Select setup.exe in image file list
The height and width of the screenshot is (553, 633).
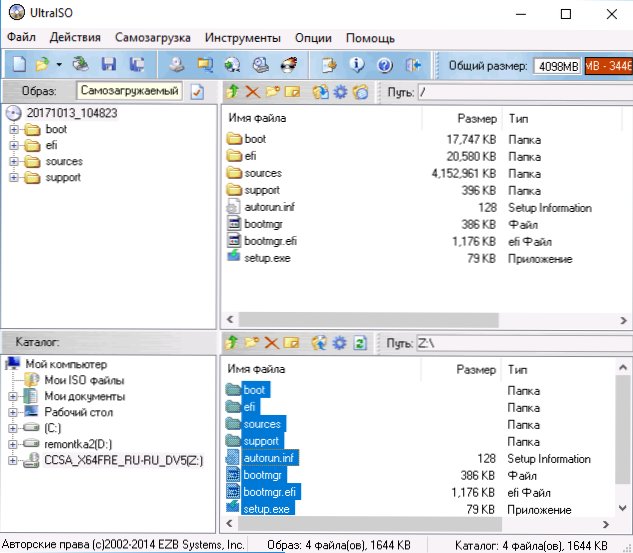[267, 258]
